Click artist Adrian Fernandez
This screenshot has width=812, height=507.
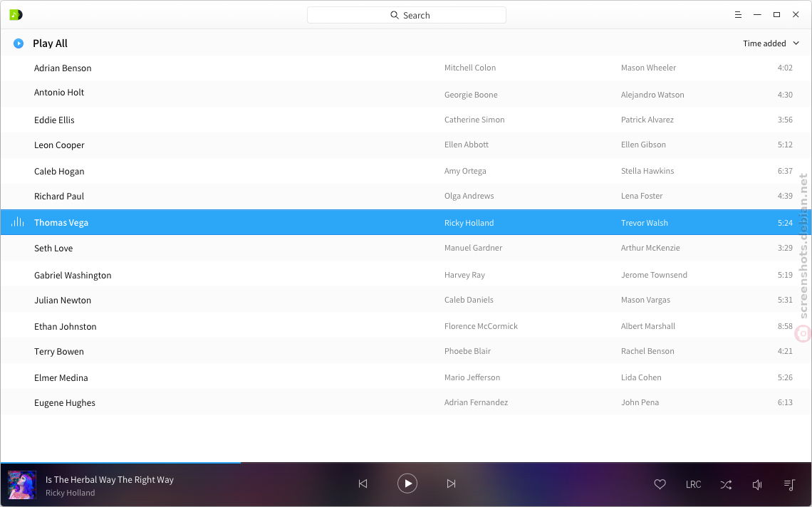point(476,402)
